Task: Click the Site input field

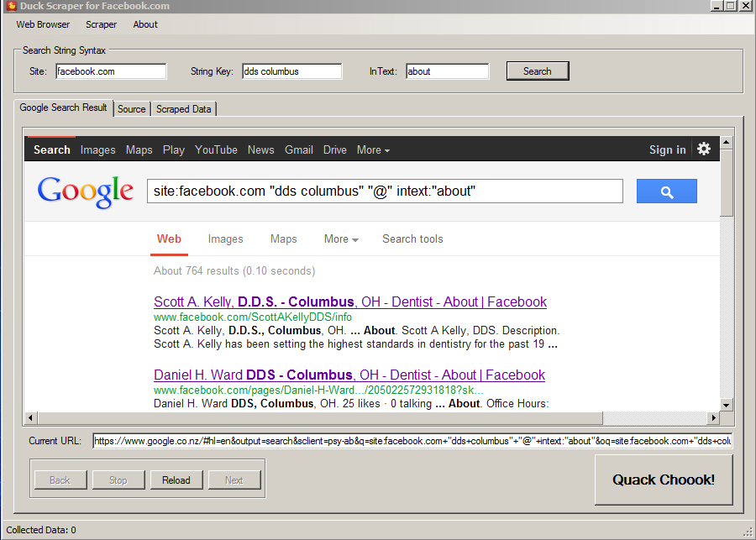Action: [x=111, y=71]
